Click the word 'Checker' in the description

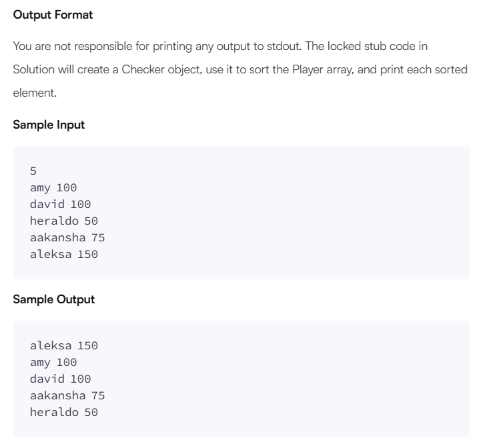(143, 69)
